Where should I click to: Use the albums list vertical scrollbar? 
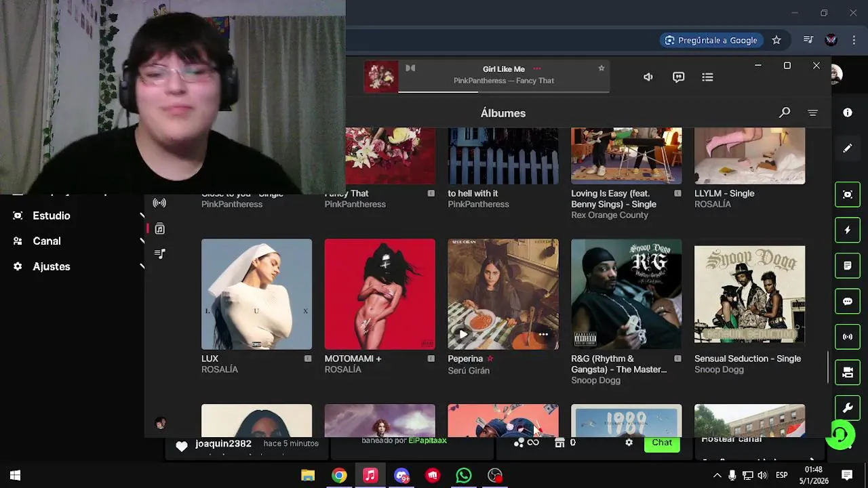tap(829, 366)
